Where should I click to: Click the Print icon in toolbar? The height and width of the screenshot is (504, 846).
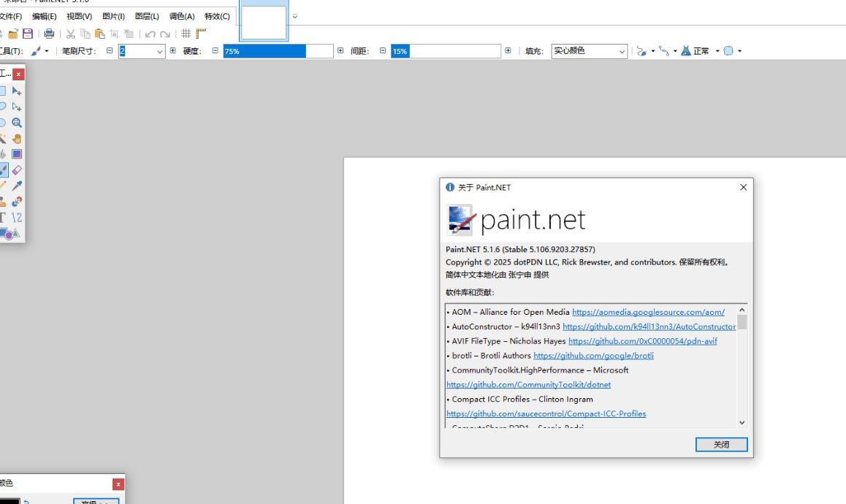click(49, 34)
